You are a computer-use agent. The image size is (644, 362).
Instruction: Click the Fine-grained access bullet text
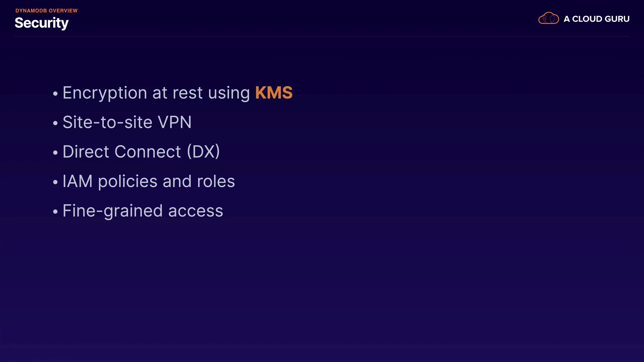pyautogui.click(x=143, y=211)
